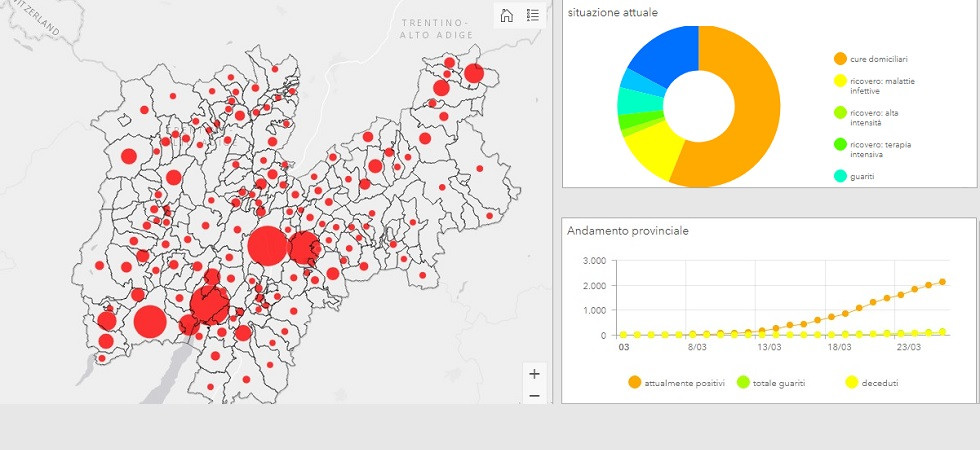The image size is (980, 450).
Task: Click the TRENTINO-ALTO ADIGE map label
Action: coord(436,29)
